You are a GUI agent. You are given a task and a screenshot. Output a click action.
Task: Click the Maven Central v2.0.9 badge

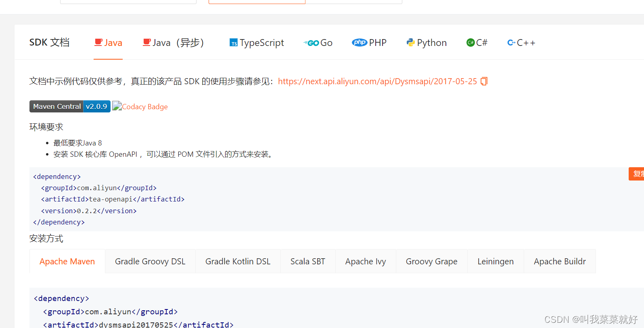click(70, 106)
